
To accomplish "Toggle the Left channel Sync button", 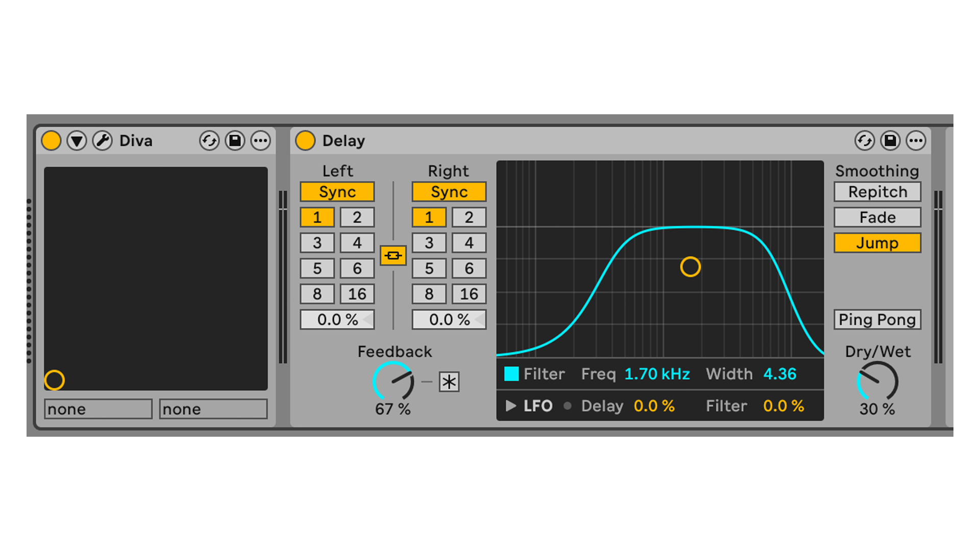I will (337, 192).
